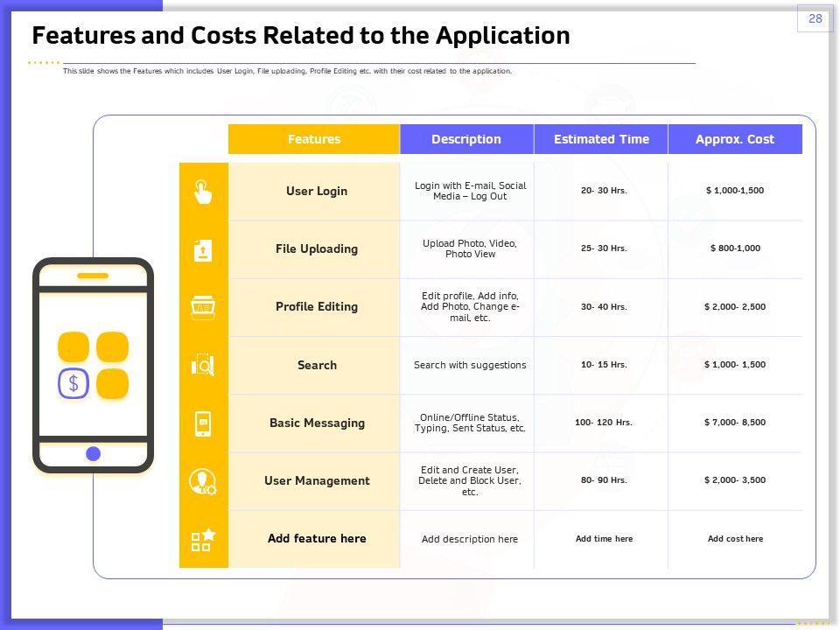The width and height of the screenshot is (840, 630).
Task: Select the '$ 800-1,000' cost cell
Action: pyautogui.click(x=735, y=248)
